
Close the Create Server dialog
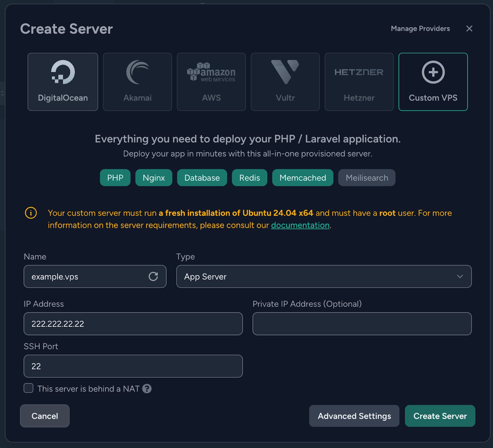[x=469, y=29]
